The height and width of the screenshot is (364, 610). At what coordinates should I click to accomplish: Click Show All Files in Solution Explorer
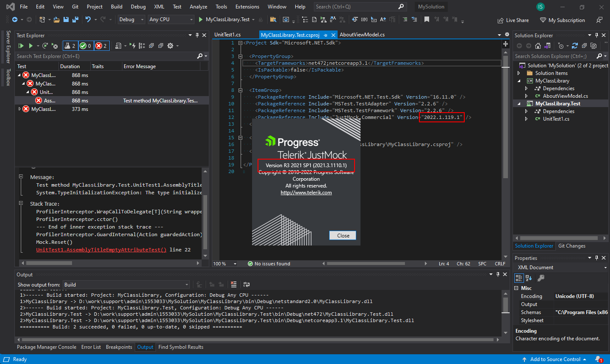point(593,46)
